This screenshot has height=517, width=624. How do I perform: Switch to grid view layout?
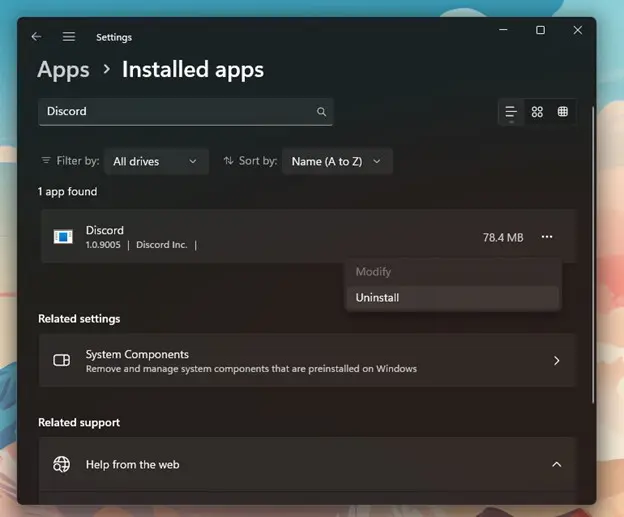[537, 112]
